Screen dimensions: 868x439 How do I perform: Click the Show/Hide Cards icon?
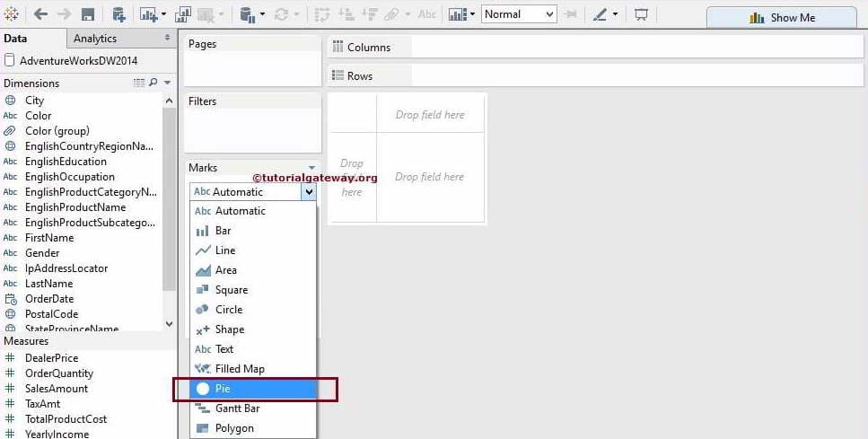(x=457, y=14)
